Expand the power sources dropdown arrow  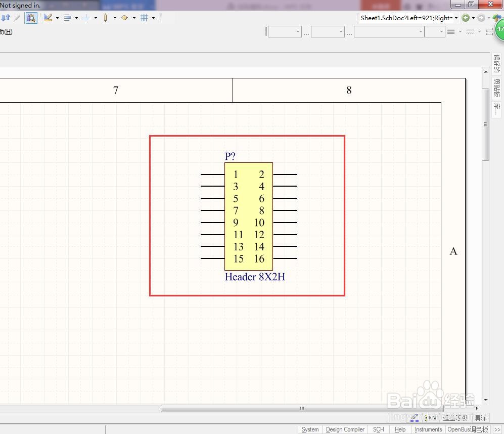click(x=96, y=18)
